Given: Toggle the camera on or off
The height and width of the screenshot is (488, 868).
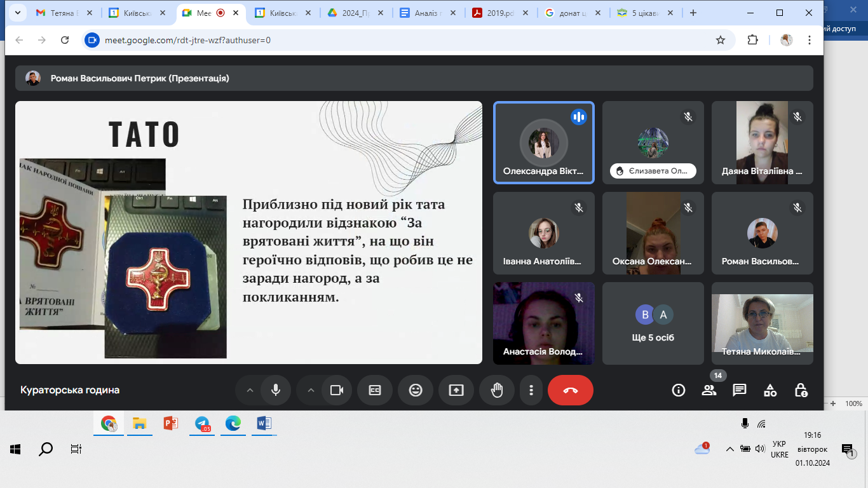Looking at the screenshot, I should click(337, 390).
